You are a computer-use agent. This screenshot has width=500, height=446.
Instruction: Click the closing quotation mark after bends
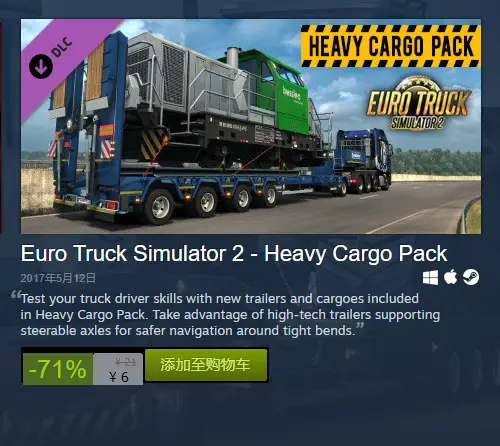[x=360, y=325]
